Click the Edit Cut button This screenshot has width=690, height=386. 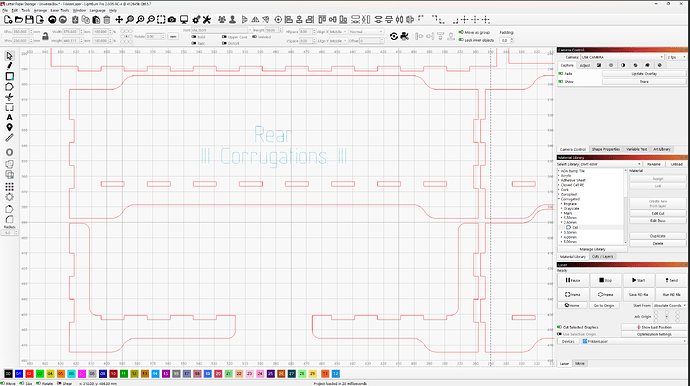point(657,213)
